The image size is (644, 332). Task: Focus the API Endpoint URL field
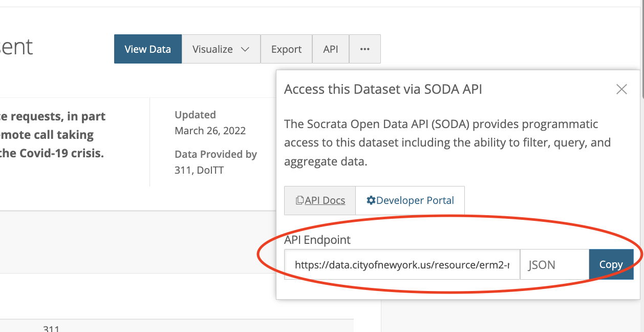pos(402,265)
